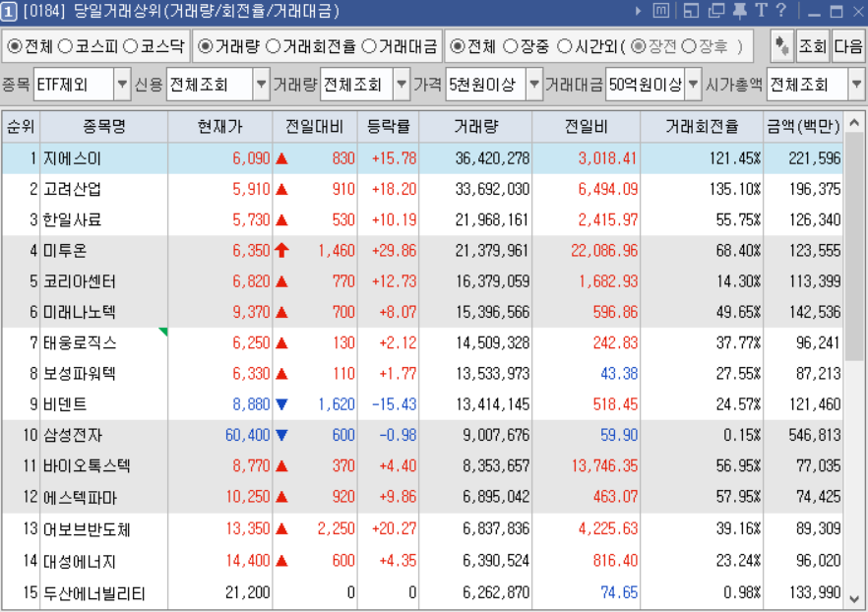Select the 거래량 radio button

pyautogui.click(x=205, y=46)
